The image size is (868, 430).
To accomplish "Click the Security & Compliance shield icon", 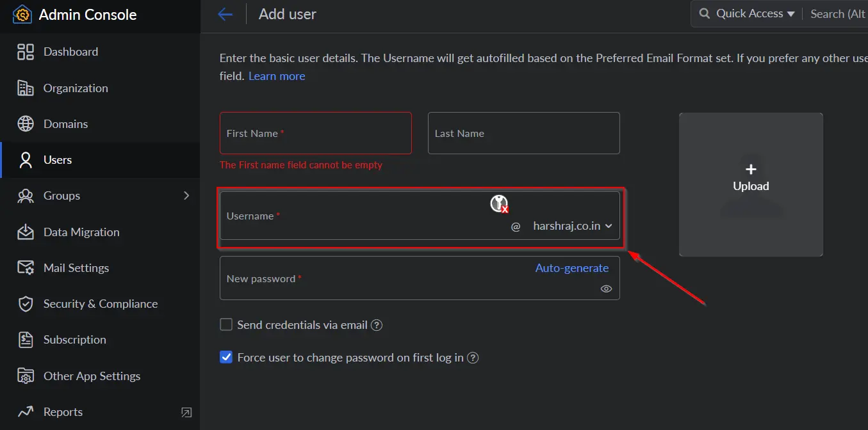I will [x=26, y=304].
